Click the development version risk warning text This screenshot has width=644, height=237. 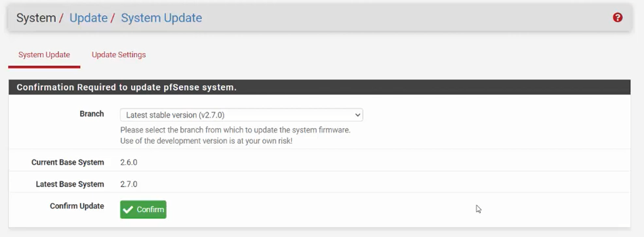click(206, 141)
